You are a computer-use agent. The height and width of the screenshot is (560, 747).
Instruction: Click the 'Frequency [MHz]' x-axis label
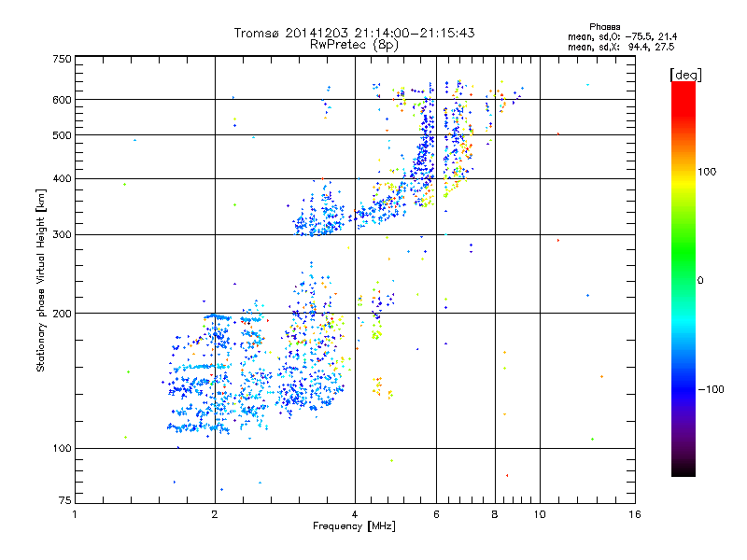354,526
